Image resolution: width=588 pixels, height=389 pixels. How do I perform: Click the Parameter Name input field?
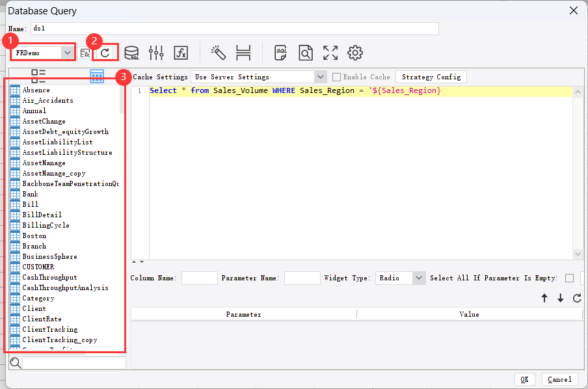pos(302,278)
